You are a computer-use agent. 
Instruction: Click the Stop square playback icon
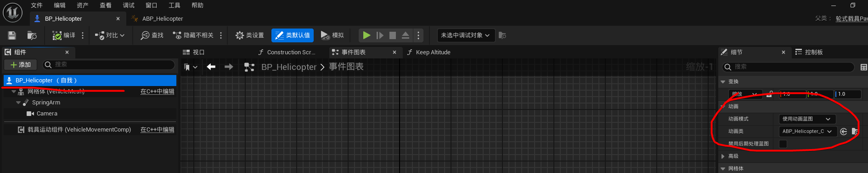[393, 35]
